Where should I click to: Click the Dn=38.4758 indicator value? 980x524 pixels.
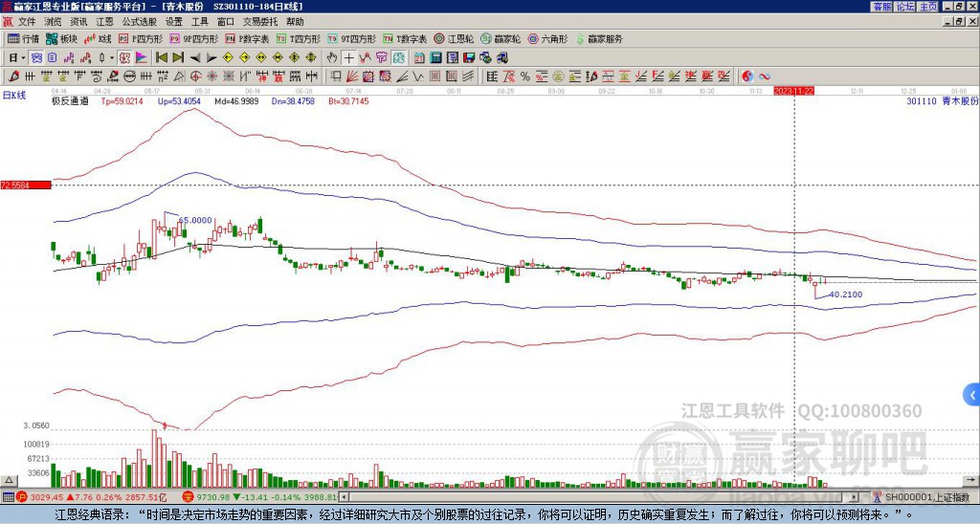(293, 100)
